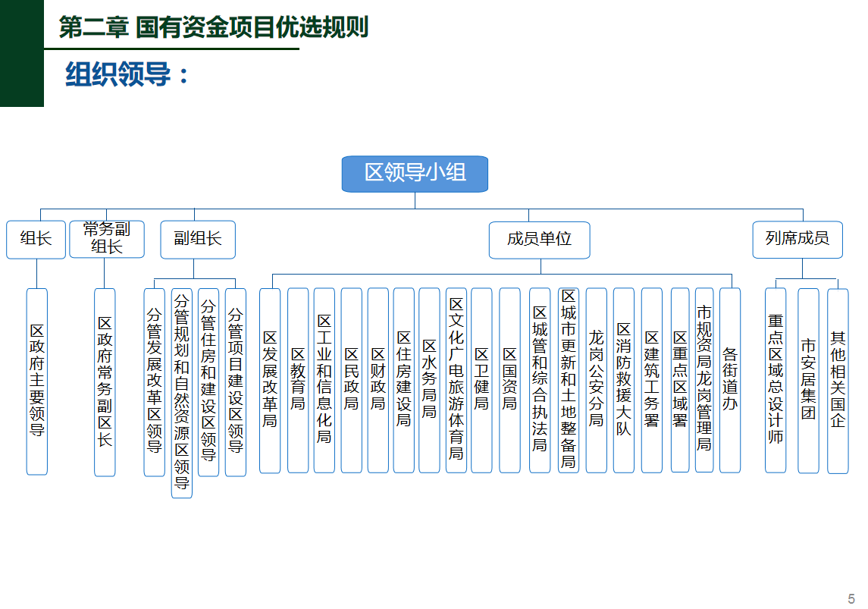Select the 重点区域总设计师 box
The width and height of the screenshot is (868, 609).
point(776,380)
